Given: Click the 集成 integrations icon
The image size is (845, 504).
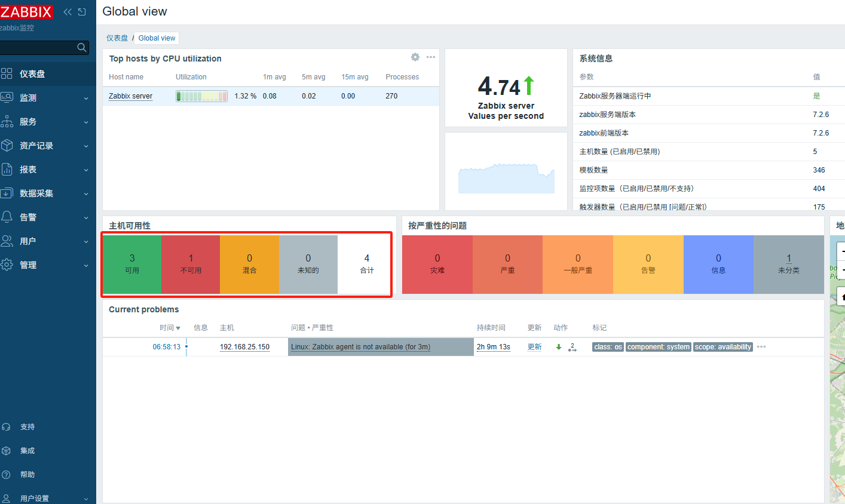Looking at the screenshot, I should tap(6, 451).
